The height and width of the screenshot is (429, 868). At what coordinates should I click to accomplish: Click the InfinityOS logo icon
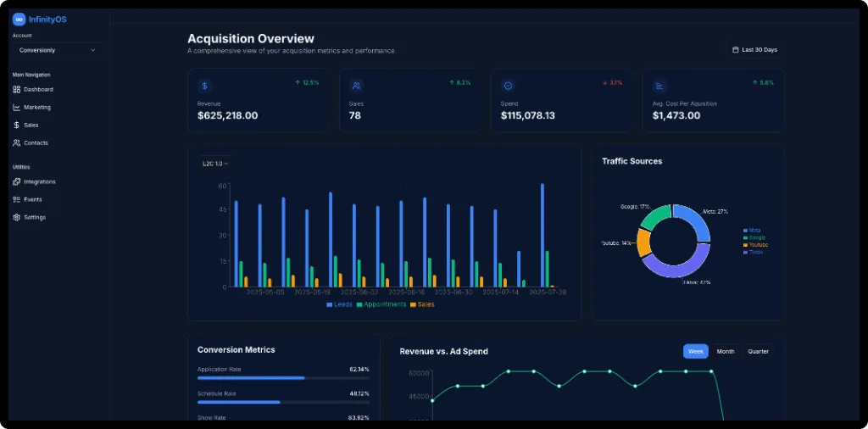coord(19,19)
